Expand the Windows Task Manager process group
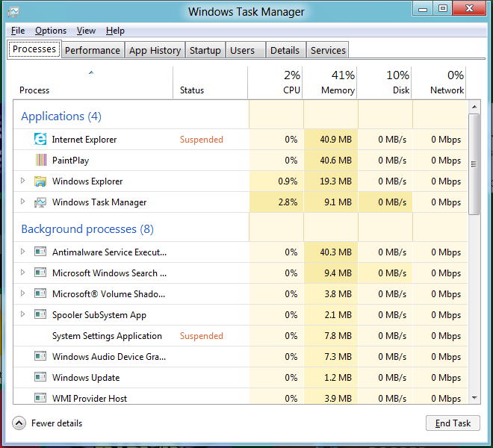493x448 pixels. (x=22, y=201)
